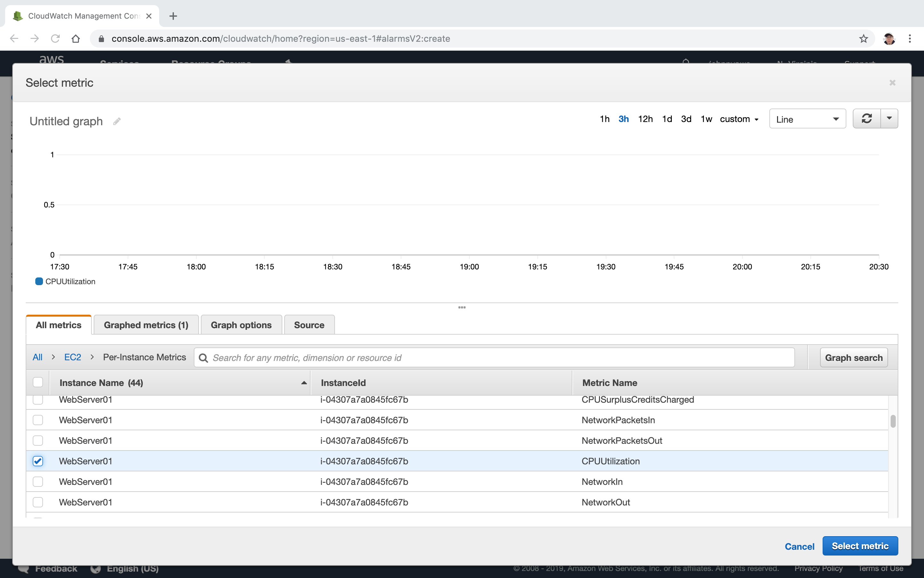
Task: Close the Select metric dialog with the X
Action: pos(892,83)
